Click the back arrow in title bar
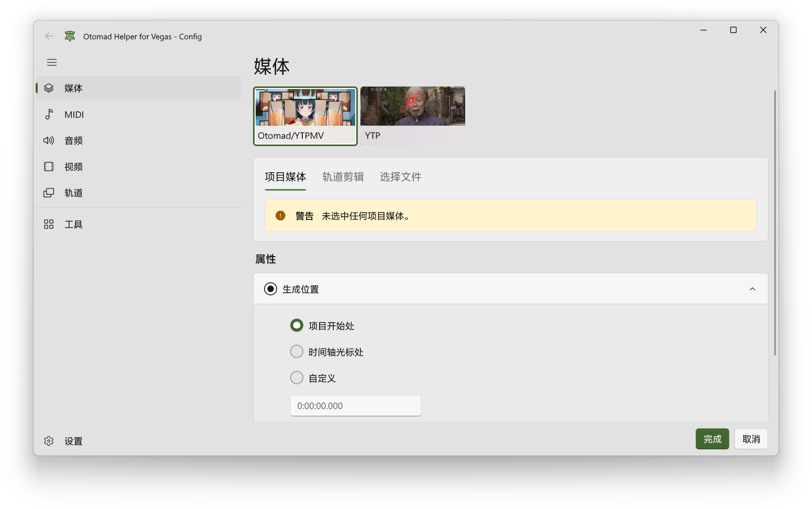The image size is (812, 509). pos(49,36)
